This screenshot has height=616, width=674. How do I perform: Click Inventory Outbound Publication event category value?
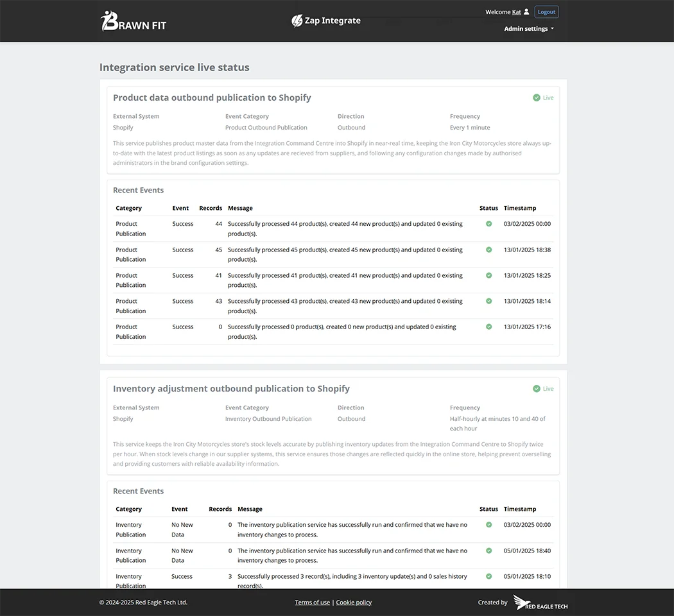click(x=268, y=419)
